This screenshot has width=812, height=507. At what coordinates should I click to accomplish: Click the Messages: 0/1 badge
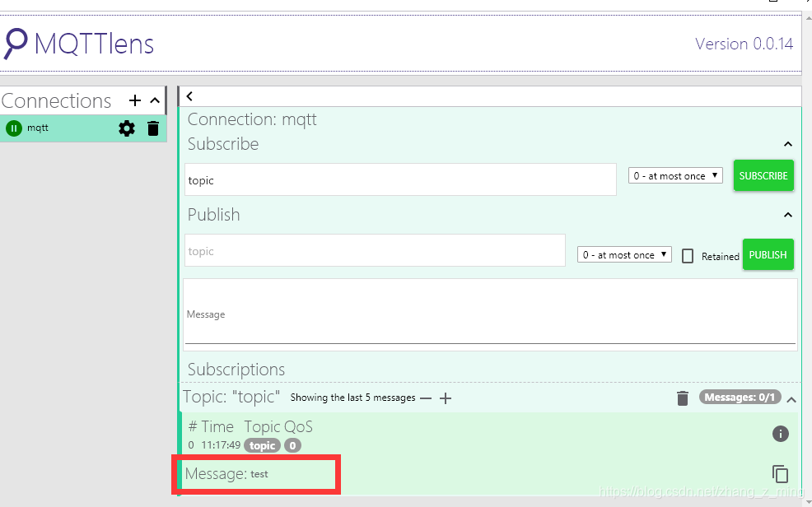[x=740, y=398]
